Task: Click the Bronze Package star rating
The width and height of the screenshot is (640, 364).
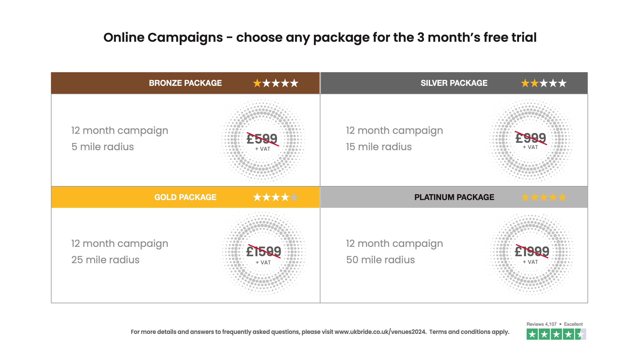Action: click(275, 83)
